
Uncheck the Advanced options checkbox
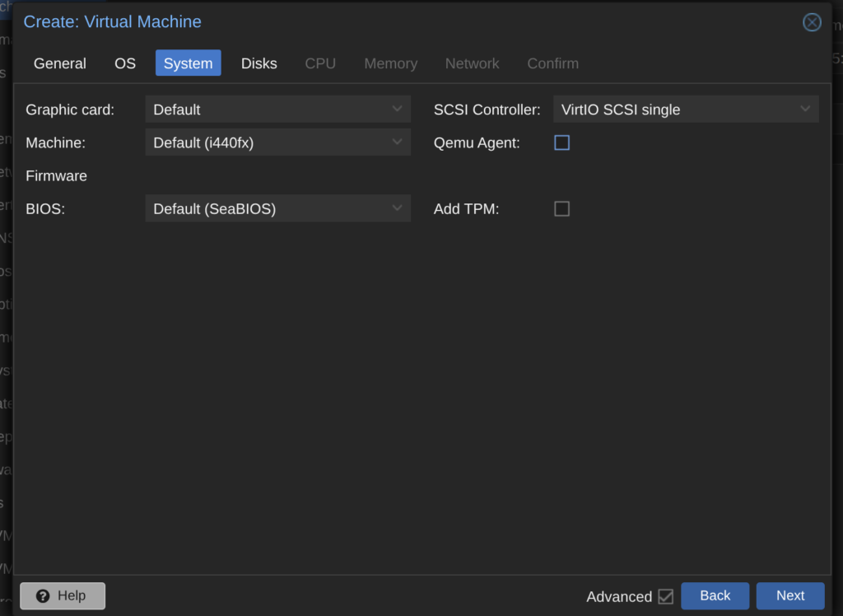(x=665, y=596)
